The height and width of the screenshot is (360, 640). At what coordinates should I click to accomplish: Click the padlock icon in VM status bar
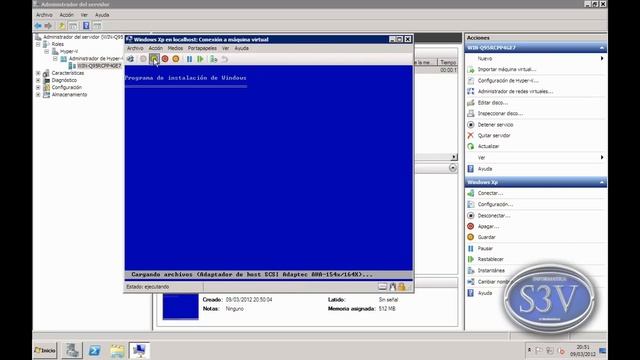point(402,287)
